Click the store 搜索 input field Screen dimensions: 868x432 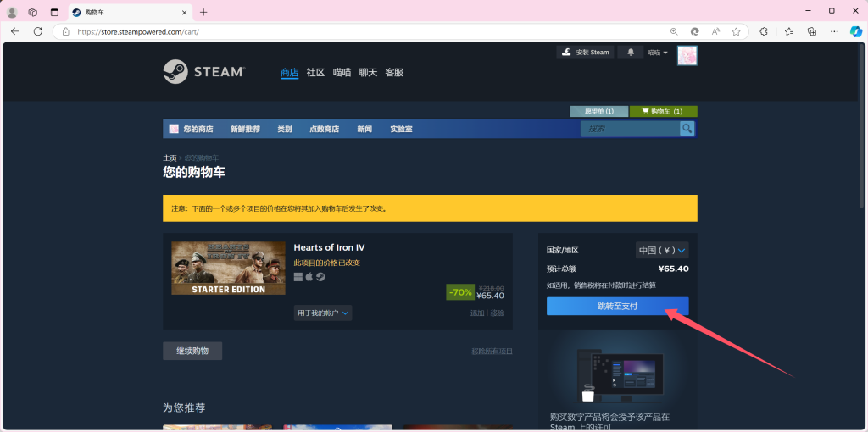(x=630, y=128)
